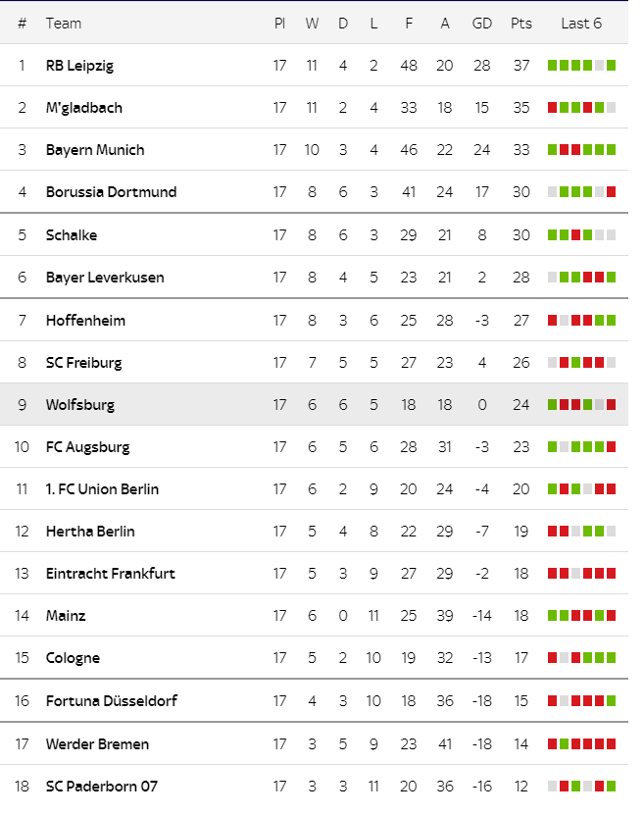
Task: Click the GD column header
Action: pyautogui.click(x=482, y=24)
